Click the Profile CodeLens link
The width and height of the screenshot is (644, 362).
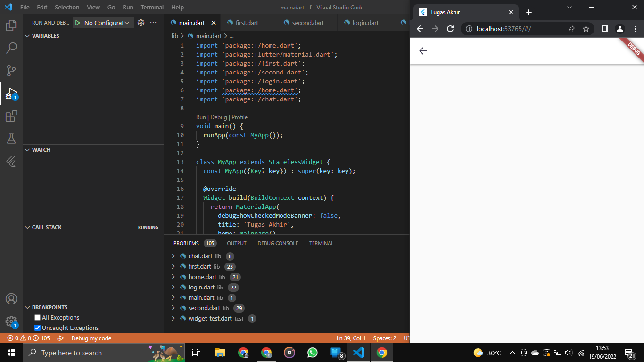(239, 117)
